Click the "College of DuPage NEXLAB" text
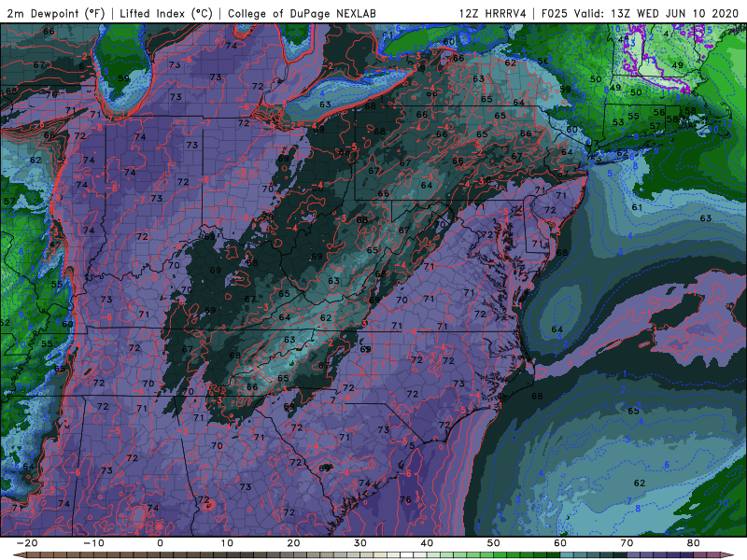Image resolution: width=747 pixels, height=560 pixels. tap(302, 13)
